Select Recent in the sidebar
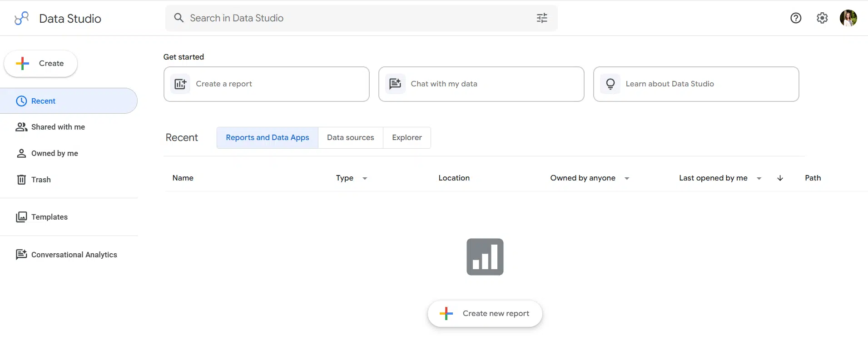Image resolution: width=868 pixels, height=351 pixels. (x=69, y=101)
